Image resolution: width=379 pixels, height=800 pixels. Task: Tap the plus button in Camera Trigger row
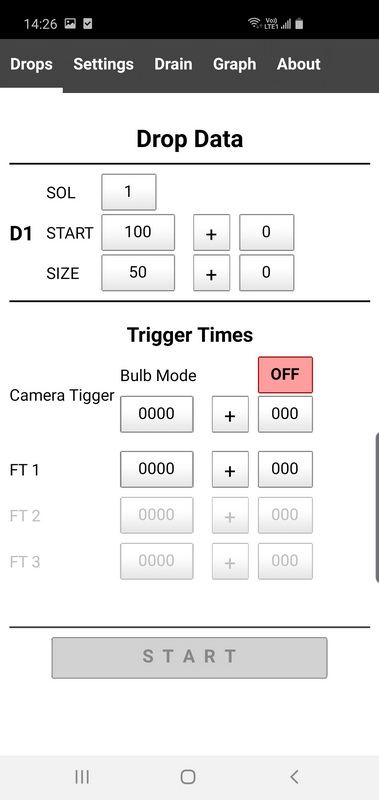[x=230, y=414]
